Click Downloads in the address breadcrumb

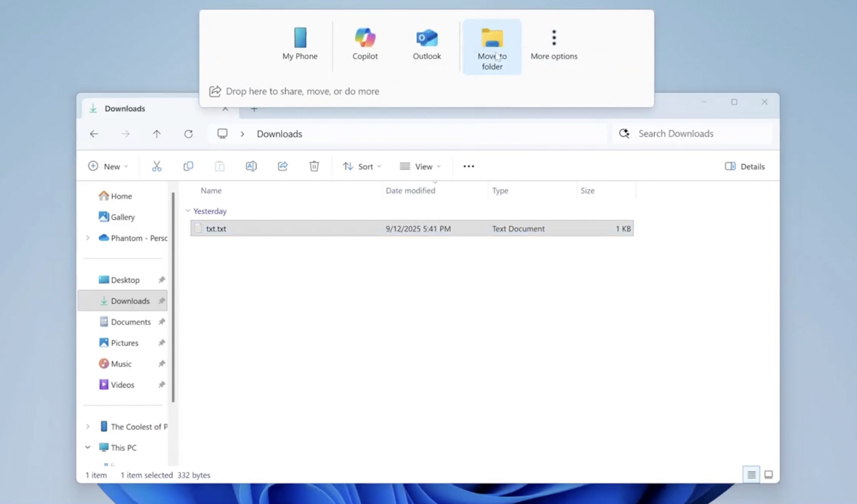[x=279, y=134]
